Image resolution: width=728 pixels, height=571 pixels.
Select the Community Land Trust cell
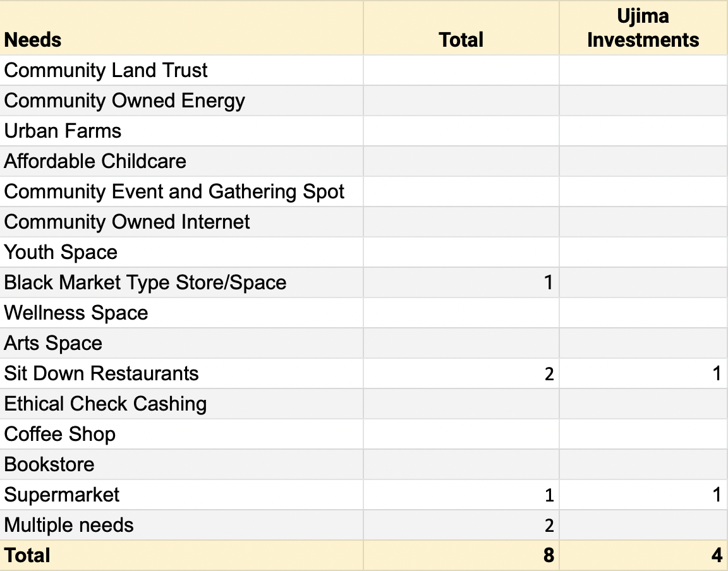point(106,70)
